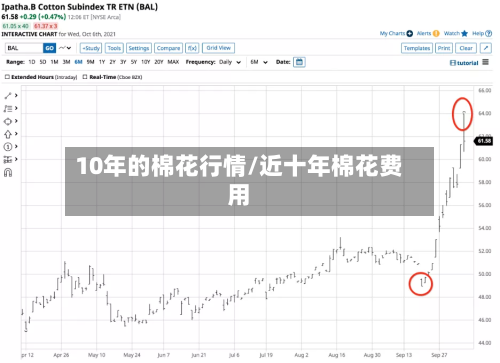Click the BAL symbol input field
This screenshot has height=363, width=500.
click(x=24, y=48)
